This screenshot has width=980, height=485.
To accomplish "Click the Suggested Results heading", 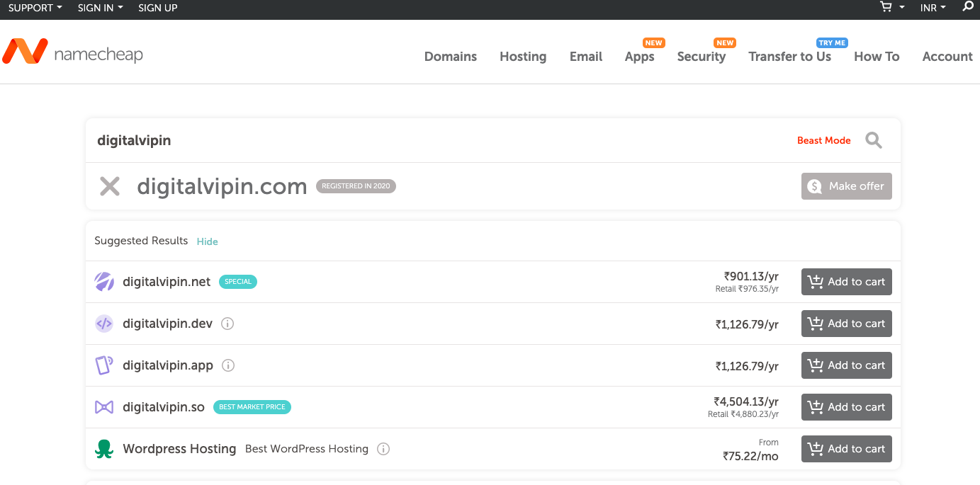I will (x=141, y=241).
